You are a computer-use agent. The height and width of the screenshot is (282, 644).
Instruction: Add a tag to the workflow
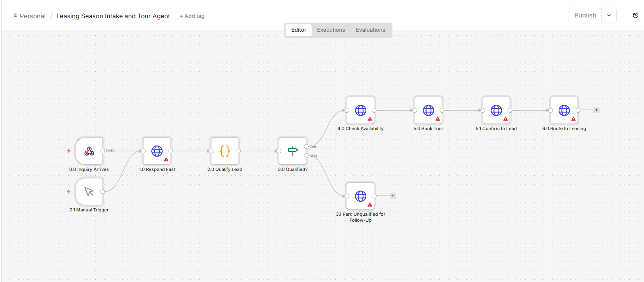192,16
